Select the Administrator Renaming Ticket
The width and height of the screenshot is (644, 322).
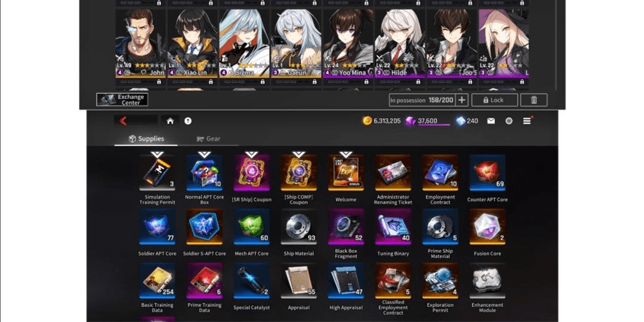tap(393, 173)
